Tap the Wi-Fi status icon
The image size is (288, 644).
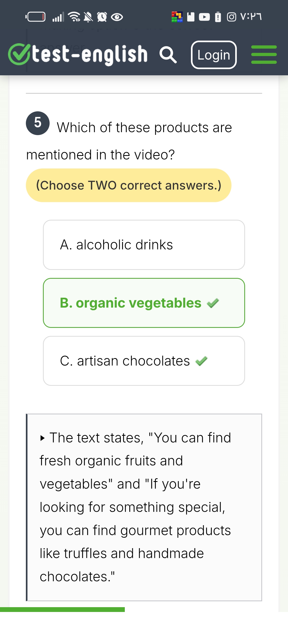(74, 17)
